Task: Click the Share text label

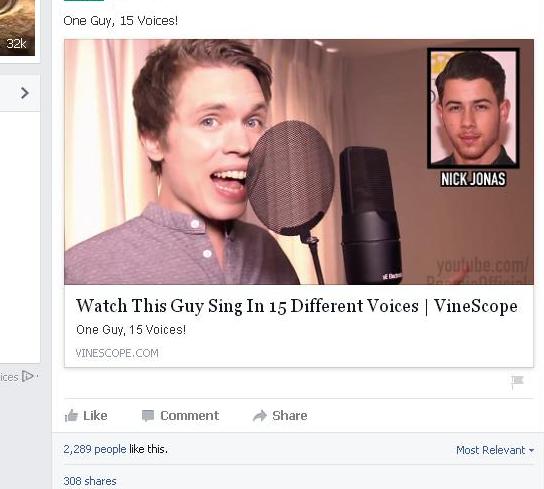Action: tap(290, 415)
